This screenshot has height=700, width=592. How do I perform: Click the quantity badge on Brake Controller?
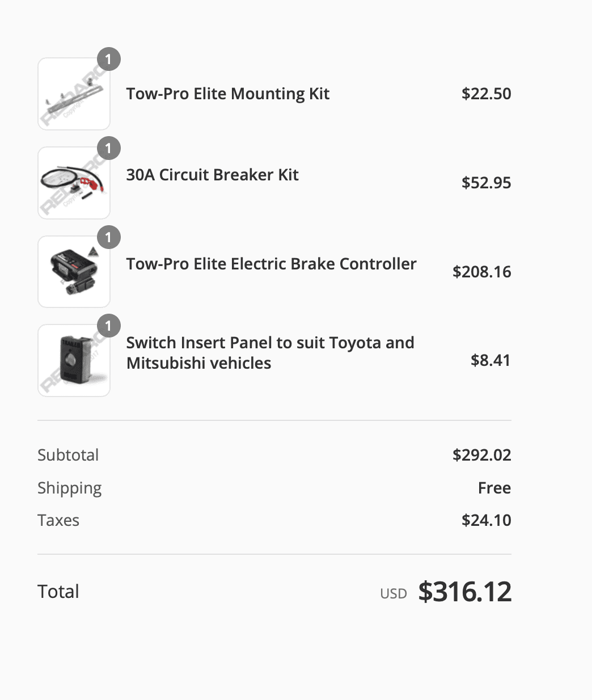pyautogui.click(x=108, y=237)
